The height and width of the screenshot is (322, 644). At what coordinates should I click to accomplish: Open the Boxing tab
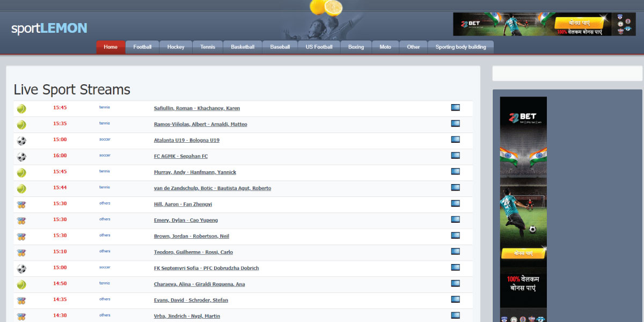pyautogui.click(x=356, y=47)
